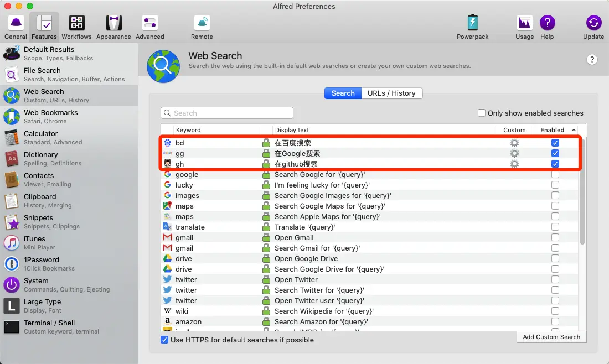Select the Features toolbar section
Viewport: 609px width, 364px height.
click(x=44, y=27)
